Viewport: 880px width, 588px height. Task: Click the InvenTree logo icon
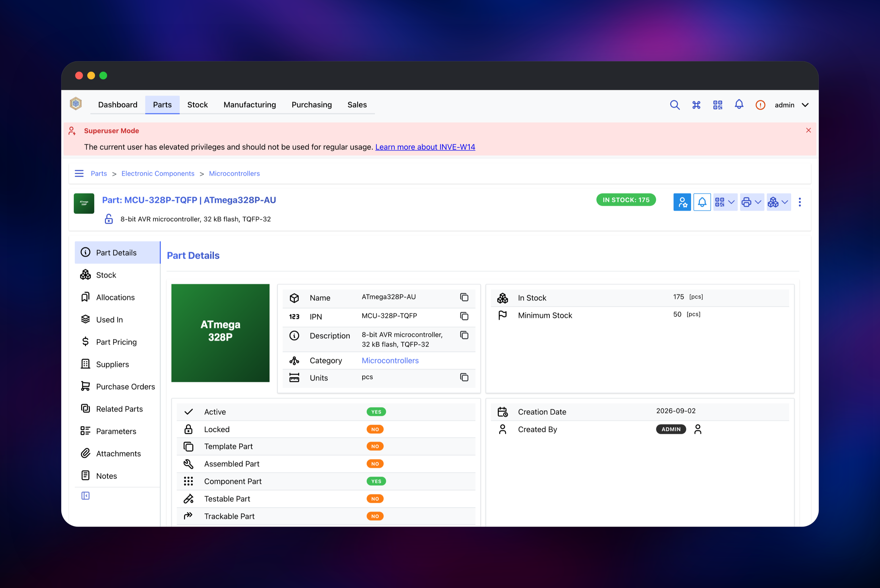tap(76, 104)
